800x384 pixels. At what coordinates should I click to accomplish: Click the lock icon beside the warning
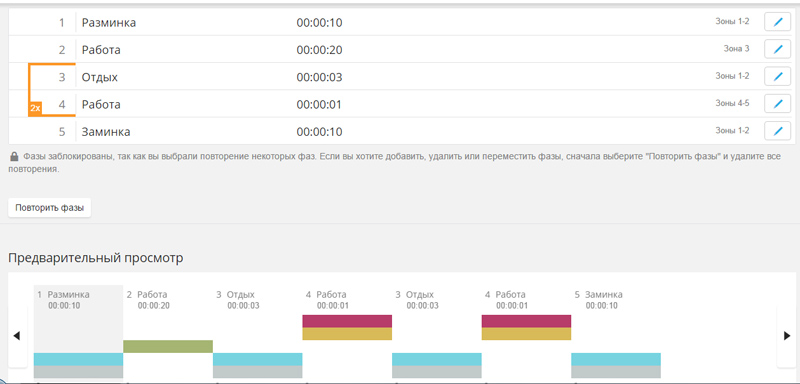[14, 157]
